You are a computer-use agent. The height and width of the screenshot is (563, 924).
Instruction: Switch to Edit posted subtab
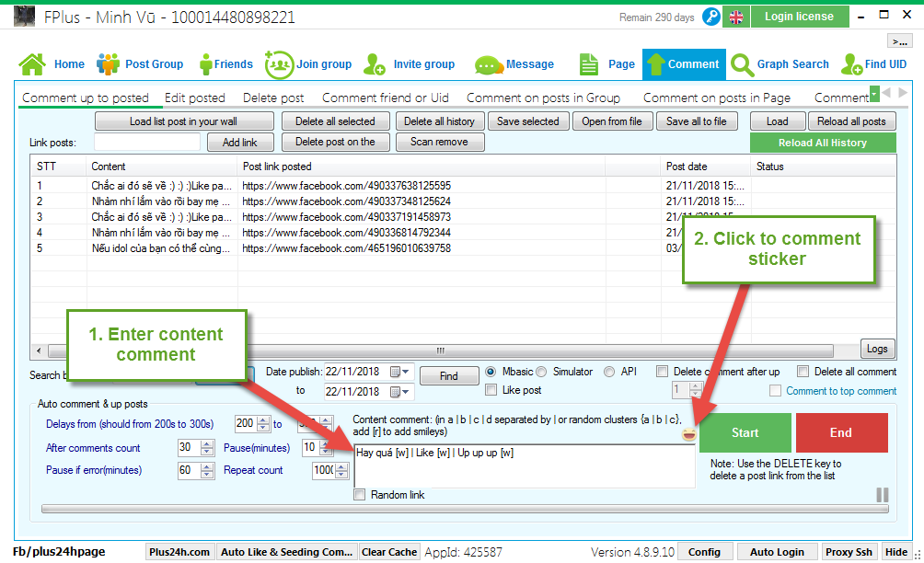tap(195, 98)
